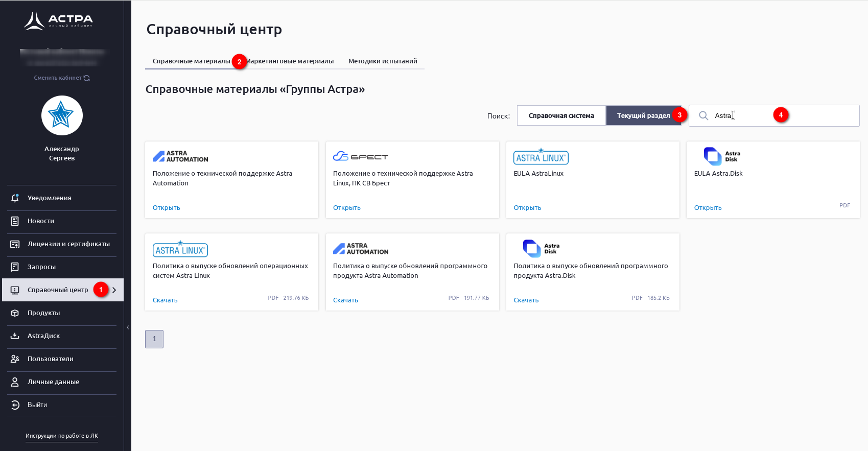Viewport: 868px width, 451px height.
Task: Click the switch cabinet refresh icon
Action: [87, 78]
